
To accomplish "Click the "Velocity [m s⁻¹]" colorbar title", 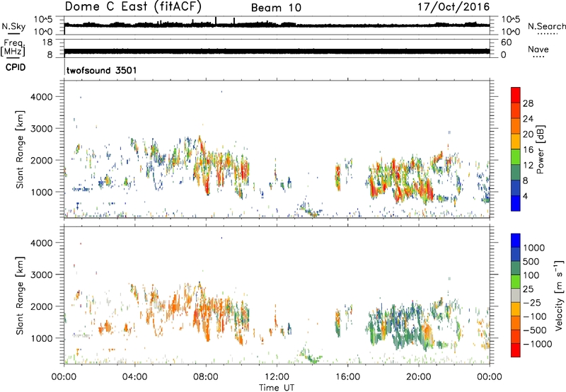I will click(x=559, y=295).
